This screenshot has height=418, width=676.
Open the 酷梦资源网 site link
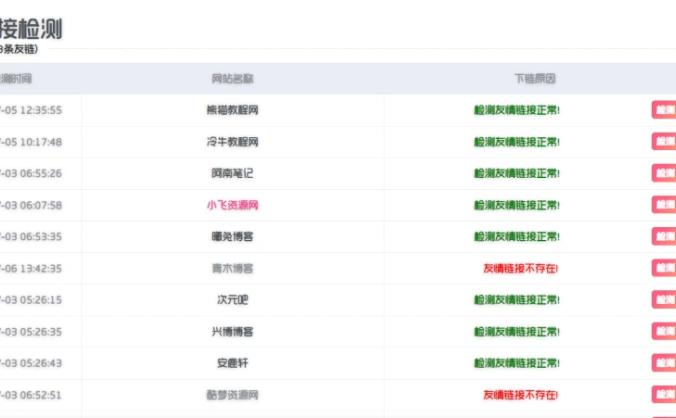tap(232, 395)
